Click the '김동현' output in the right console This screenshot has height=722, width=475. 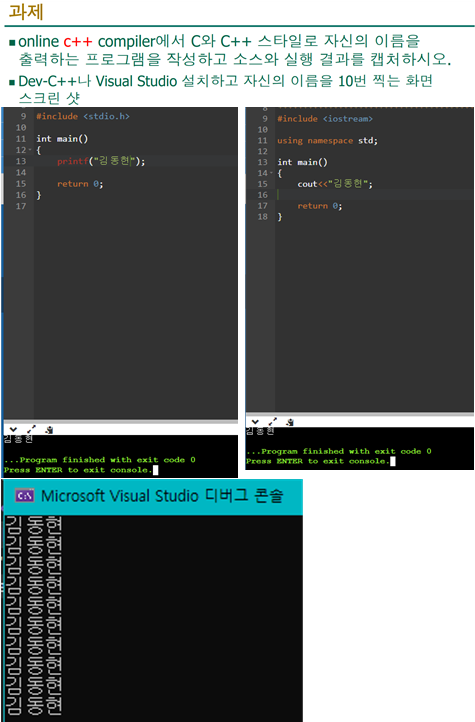[260, 431]
